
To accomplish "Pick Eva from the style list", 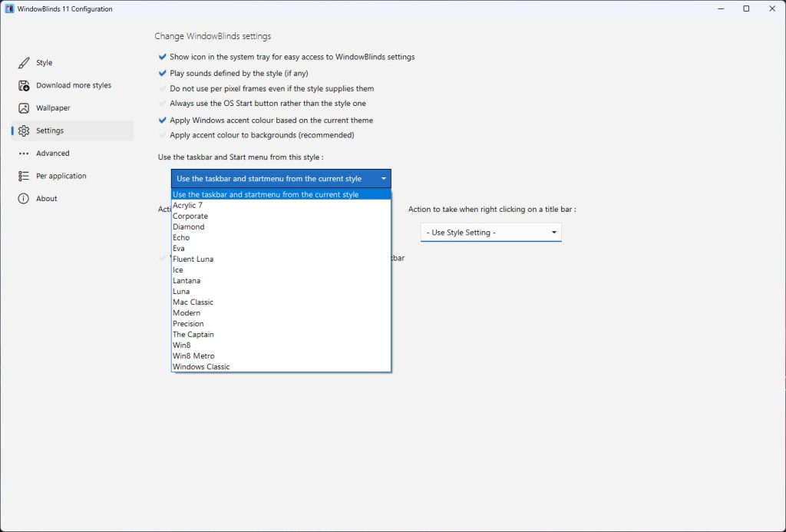I will 281,248.
